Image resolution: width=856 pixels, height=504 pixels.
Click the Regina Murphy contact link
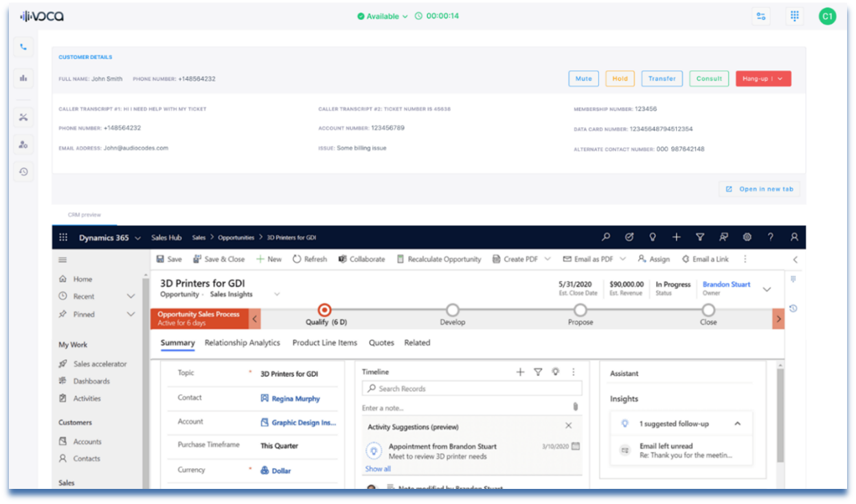[295, 399]
